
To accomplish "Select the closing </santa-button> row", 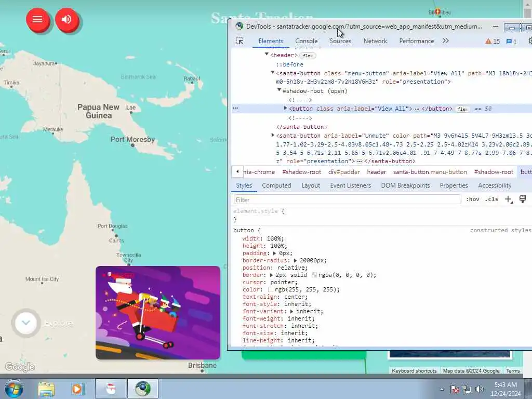I will pos(301,127).
